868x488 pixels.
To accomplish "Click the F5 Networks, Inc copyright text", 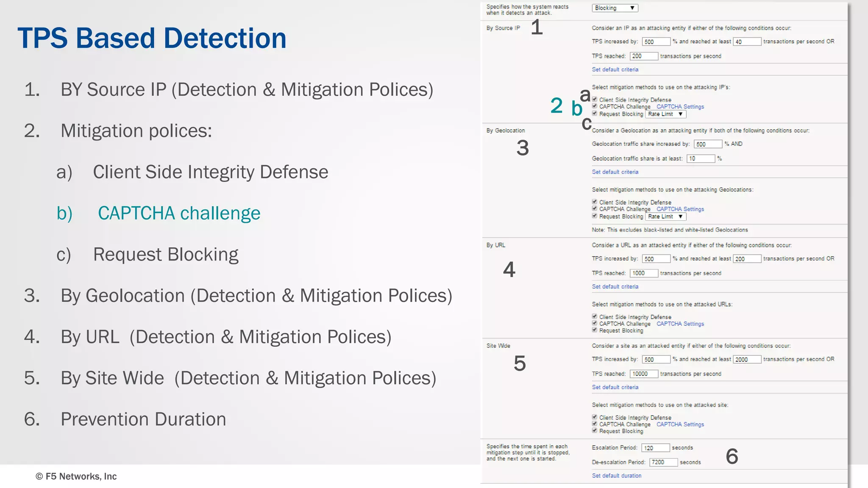I will [x=76, y=477].
